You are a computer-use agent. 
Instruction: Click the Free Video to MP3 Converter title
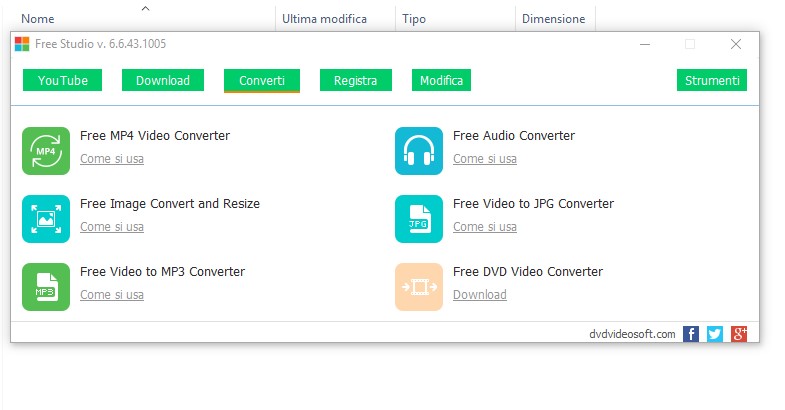163,272
